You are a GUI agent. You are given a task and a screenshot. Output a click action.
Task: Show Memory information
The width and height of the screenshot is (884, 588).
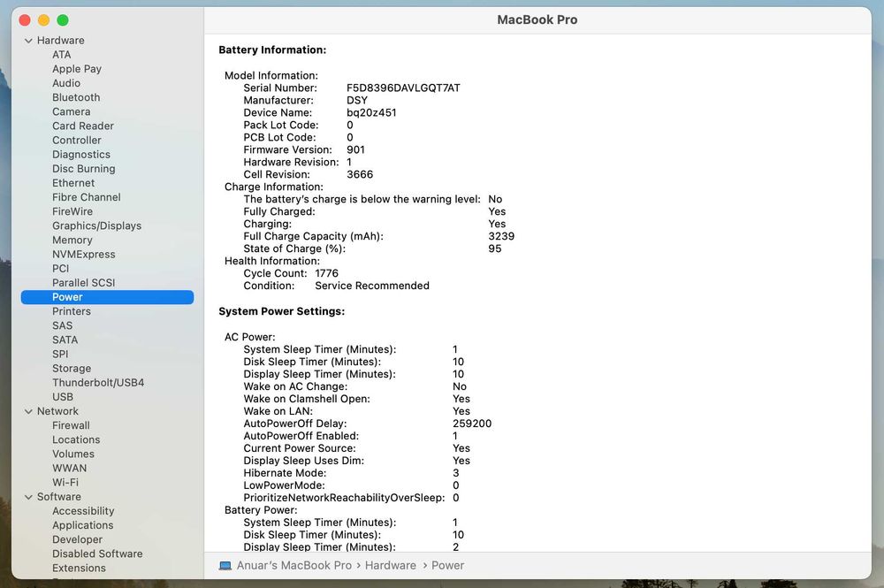72,241
